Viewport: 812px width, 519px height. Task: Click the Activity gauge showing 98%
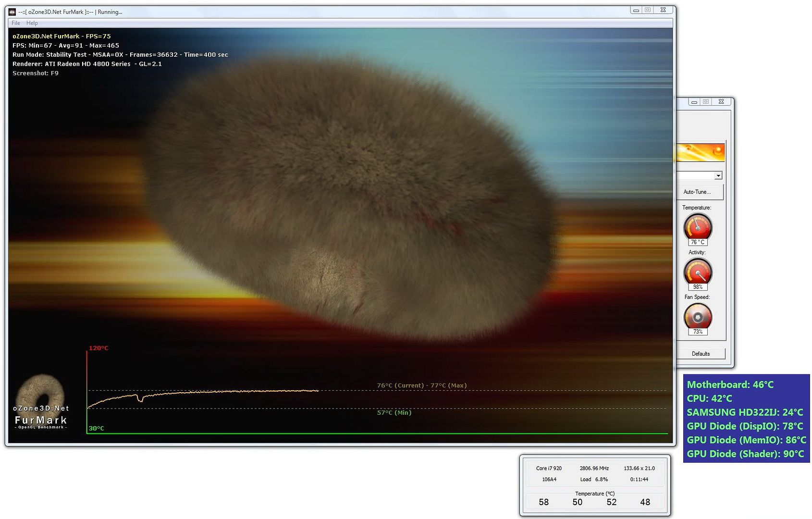tap(698, 272)
